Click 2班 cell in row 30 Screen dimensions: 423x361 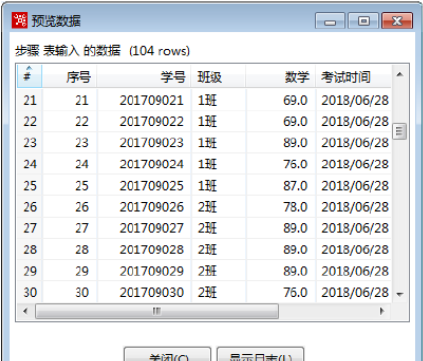219,292
